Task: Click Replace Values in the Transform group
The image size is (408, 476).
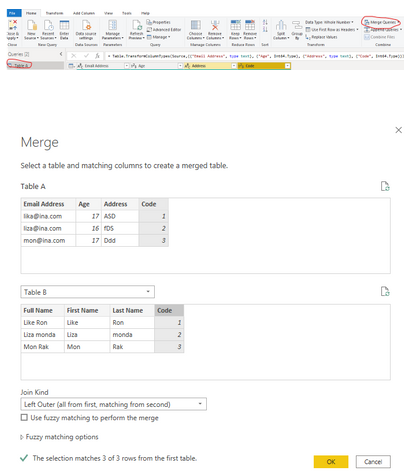Action: click(322, 37)
